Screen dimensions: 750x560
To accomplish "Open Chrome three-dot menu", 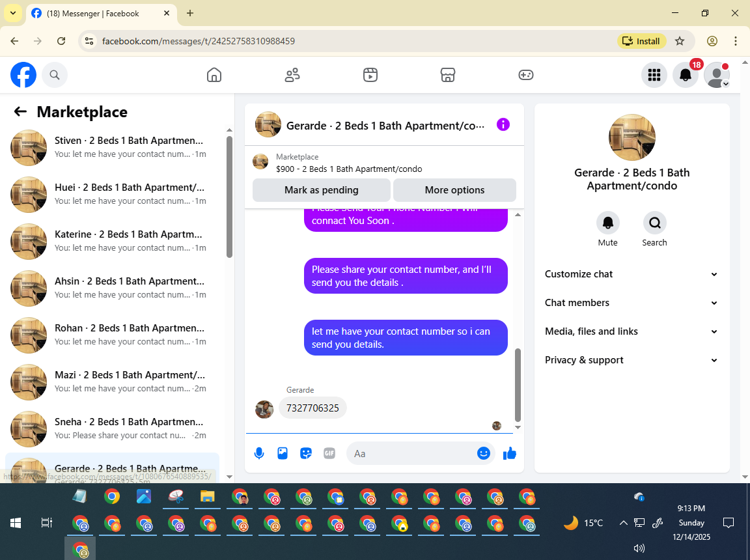I will click(736, 41).
